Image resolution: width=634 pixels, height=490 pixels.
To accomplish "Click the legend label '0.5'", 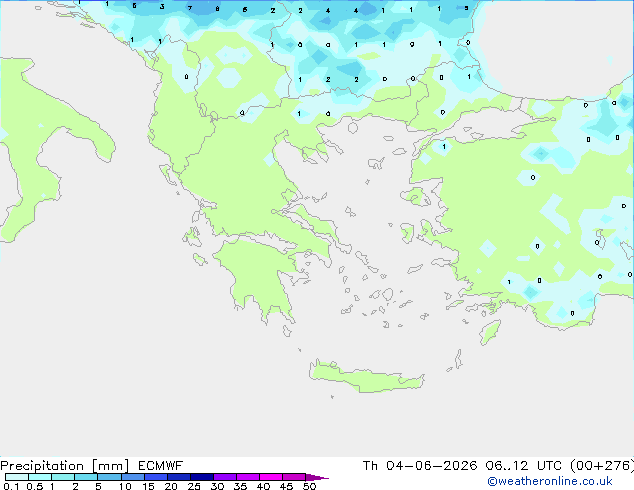I will [x=35, y=486].
